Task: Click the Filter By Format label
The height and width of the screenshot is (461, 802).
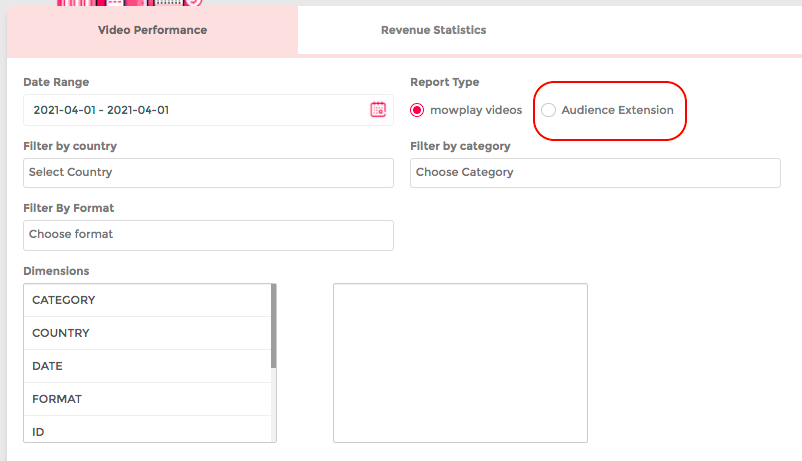Action: coord(68,208)
